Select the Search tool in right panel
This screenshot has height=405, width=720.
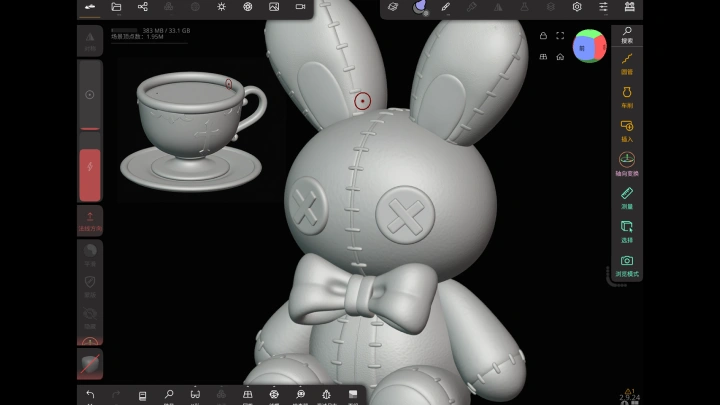click(x=627, y=35)
